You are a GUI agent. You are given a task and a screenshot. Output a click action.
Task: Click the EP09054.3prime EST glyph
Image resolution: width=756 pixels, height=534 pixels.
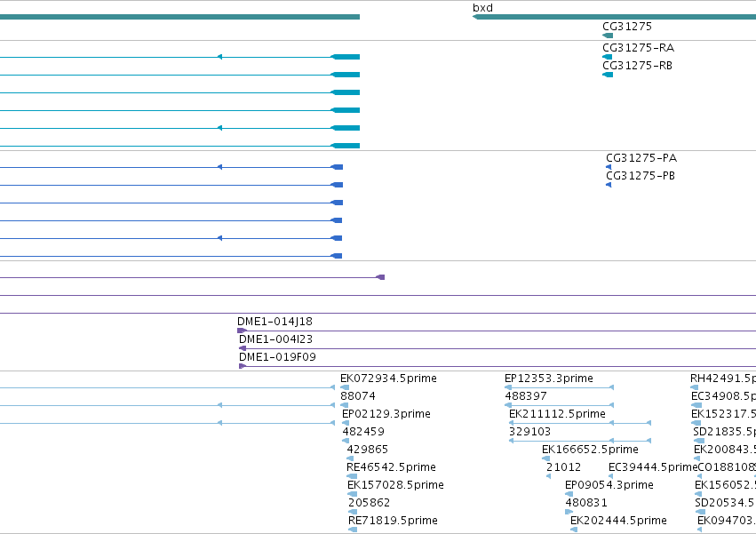click(569, 494)
